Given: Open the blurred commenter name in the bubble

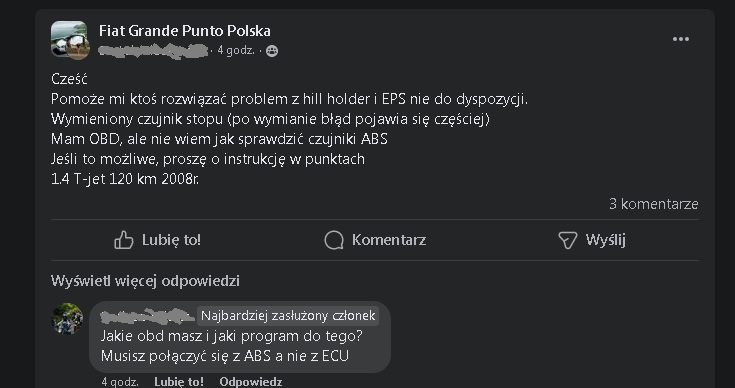Looking at the screenshot, I should 148,316.
